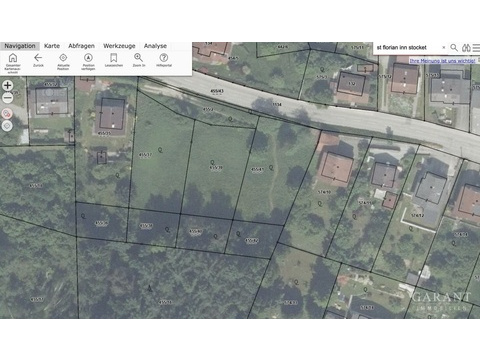Start search with the magnifying glass icon
This screenshot has height=360, width=480.
click(454, 48)
